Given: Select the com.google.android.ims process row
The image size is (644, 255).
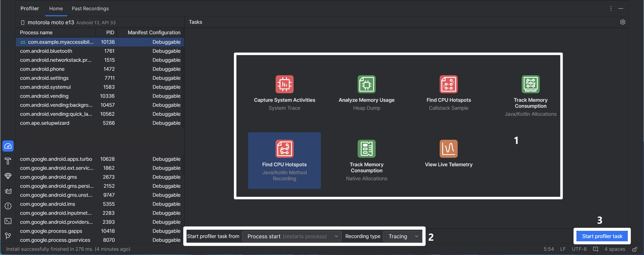Looking at the screenshot, I should coord(100,204).
